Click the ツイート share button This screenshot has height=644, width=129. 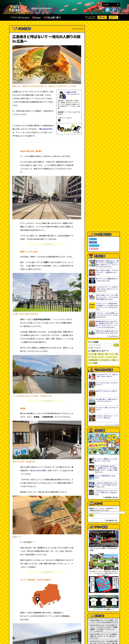tap(93, 239)
